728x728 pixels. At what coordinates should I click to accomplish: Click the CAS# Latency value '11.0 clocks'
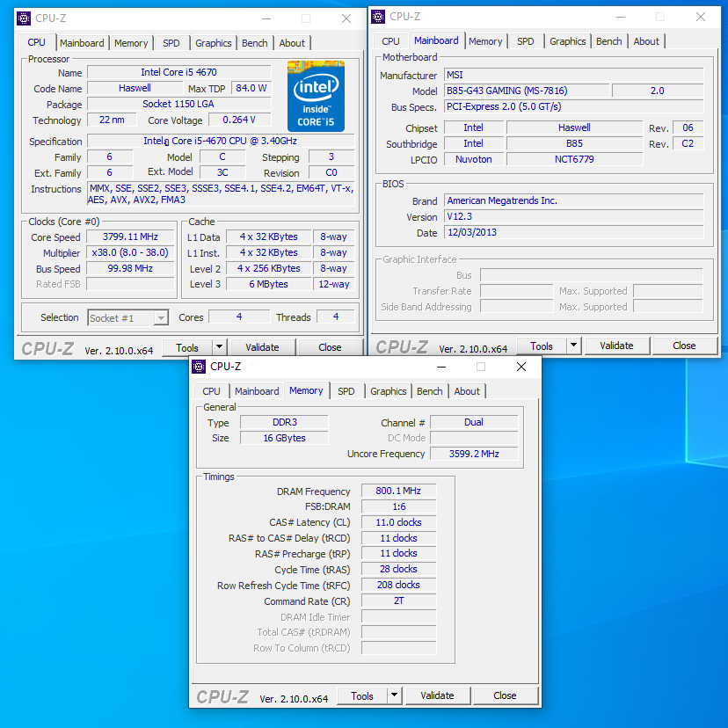(x=399, y=523)
